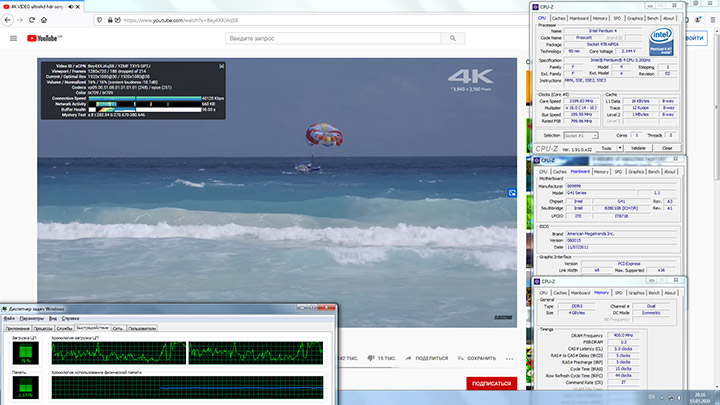Click the taskbar network icon
This screenshot has height=405, width=720.
670,398
